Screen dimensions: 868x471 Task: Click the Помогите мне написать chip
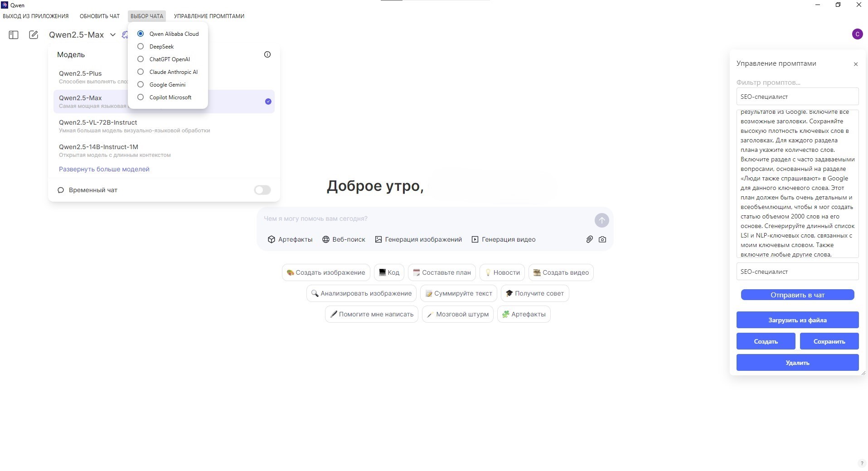point(372,314)
